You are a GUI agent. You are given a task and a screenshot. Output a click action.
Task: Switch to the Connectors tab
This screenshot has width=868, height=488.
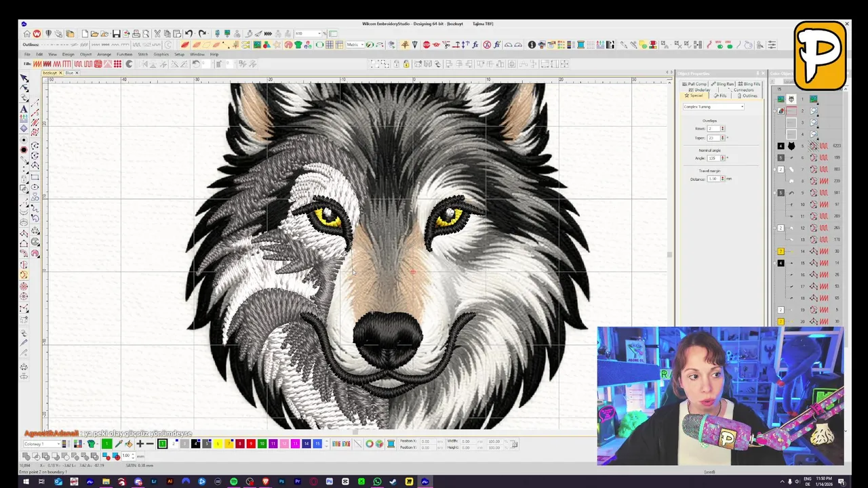pyautogui.click(x=743, y=89)
